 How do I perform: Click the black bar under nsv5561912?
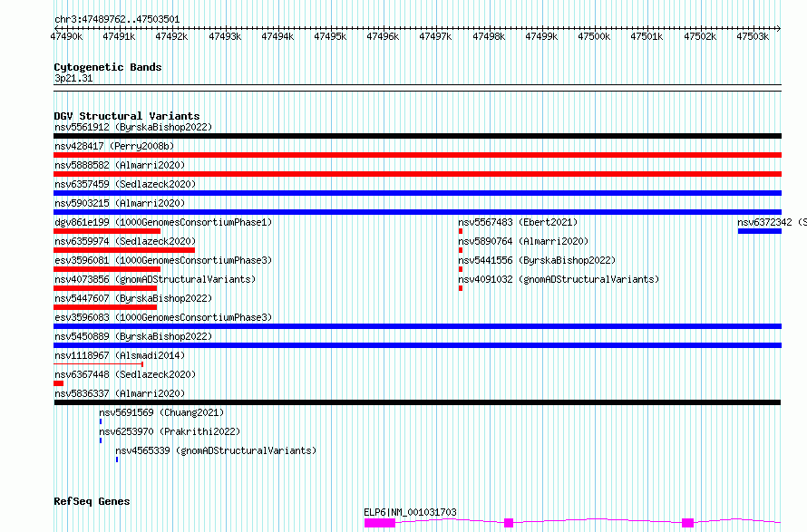pyautogui.click(x=417, y=136)
